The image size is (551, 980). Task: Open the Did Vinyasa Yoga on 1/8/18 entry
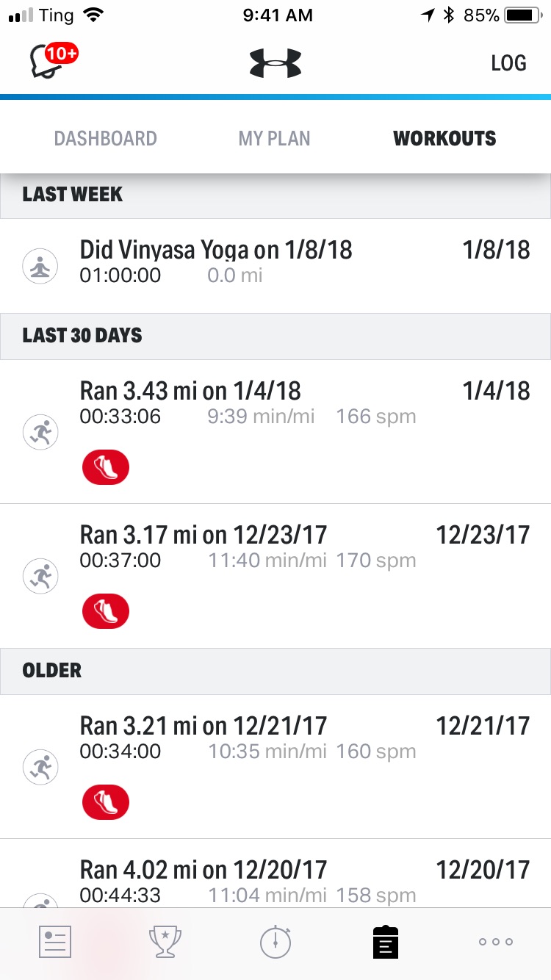[275, 266]
